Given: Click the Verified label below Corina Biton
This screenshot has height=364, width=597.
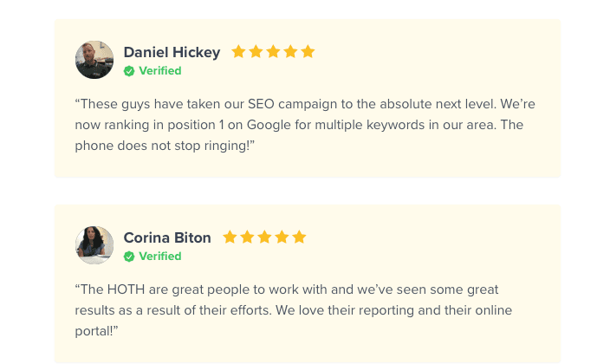Looking at the screenshot, I should click(160, 257).
